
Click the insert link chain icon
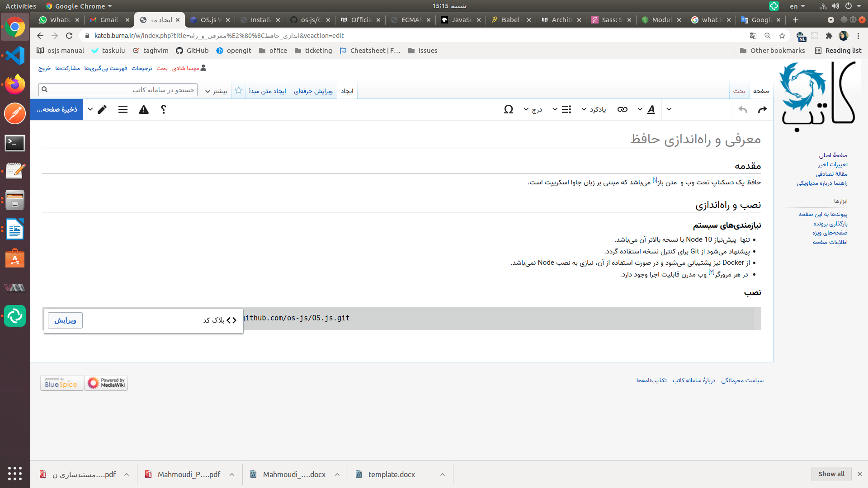coord(623,109)
